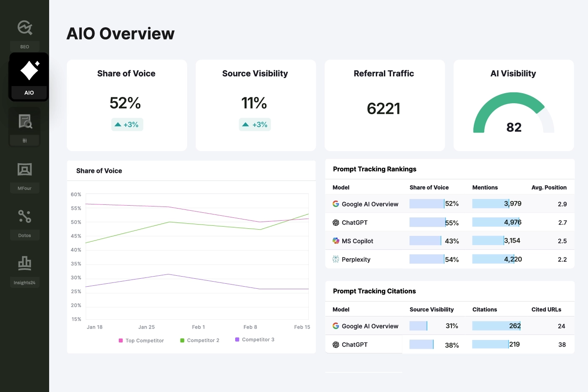Click ChatGPT mentions bar 4,976

[496, 222]
